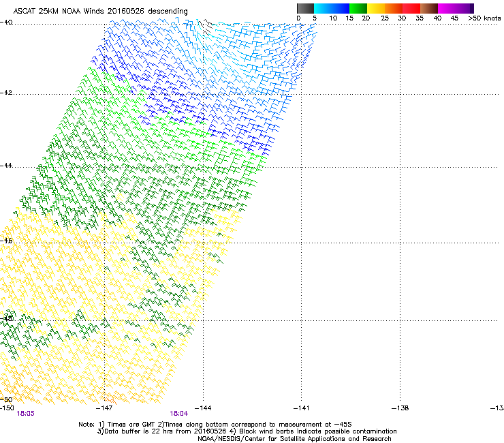Click the legend value 25 label
Viewport: 504px width, 443px height.
[385, 18]
